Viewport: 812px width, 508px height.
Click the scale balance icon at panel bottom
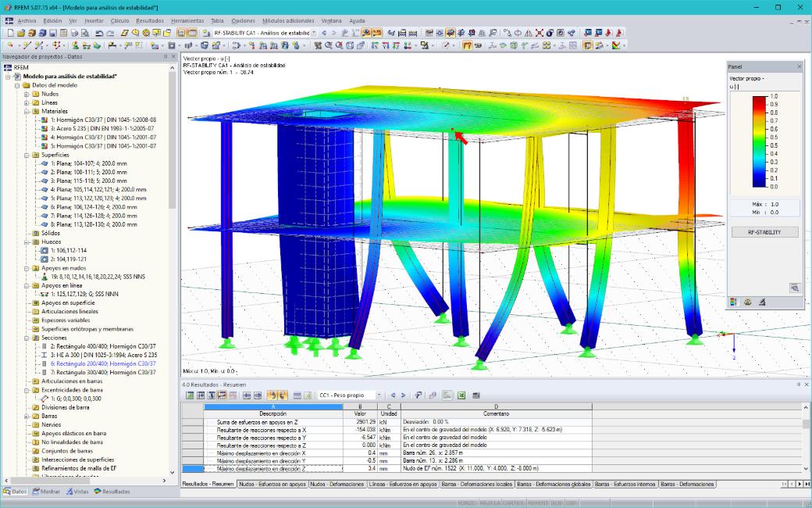[747, 302]
